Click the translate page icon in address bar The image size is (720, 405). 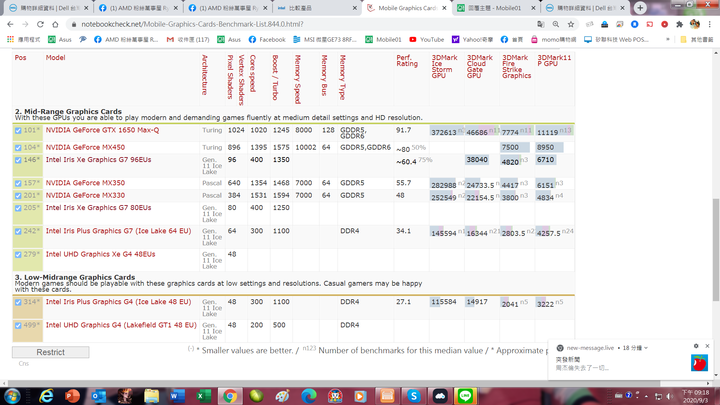541,24
